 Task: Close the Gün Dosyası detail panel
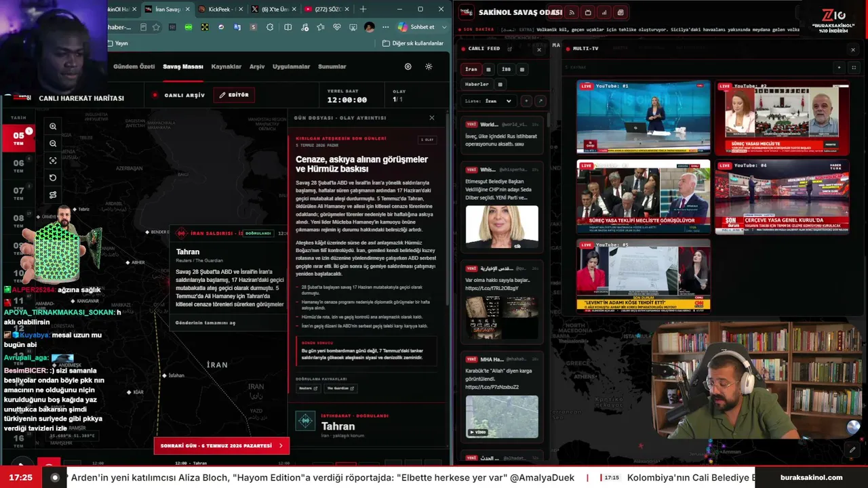pyautogui.click(x=432, y=118)
